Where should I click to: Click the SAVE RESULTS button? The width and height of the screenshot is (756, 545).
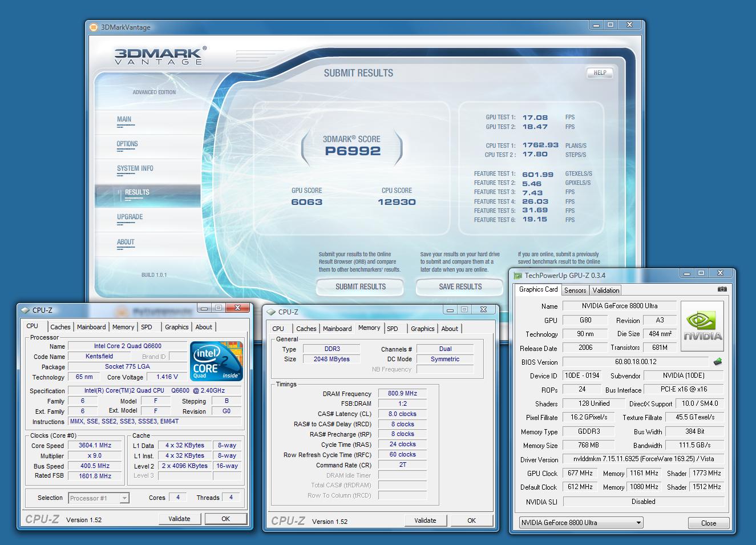click(x=460, y=286)
